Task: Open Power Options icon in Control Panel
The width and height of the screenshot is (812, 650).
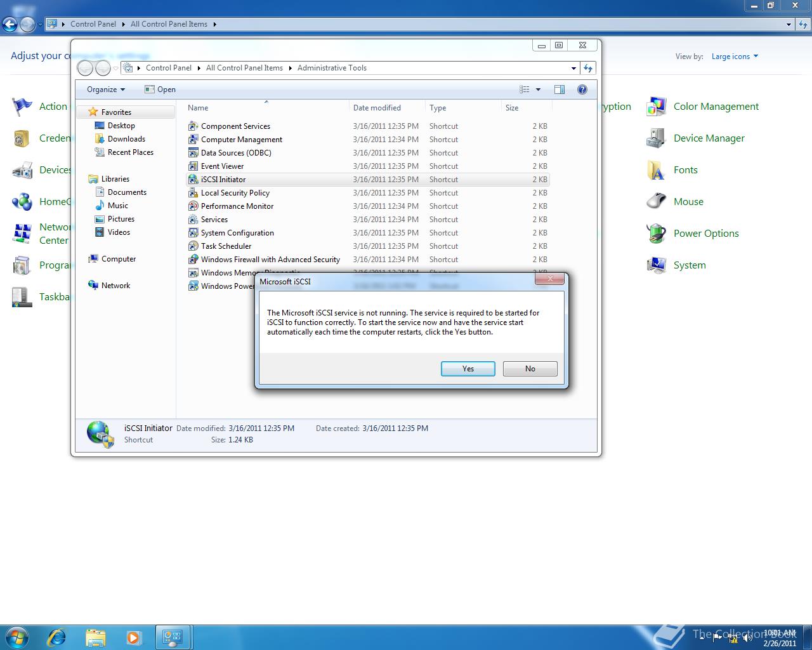Action: (x=656, y=234)
